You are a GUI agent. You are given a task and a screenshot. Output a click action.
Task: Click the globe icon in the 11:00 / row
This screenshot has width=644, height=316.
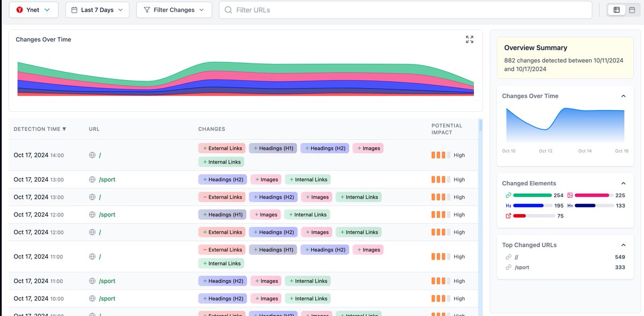coord(92,256)
